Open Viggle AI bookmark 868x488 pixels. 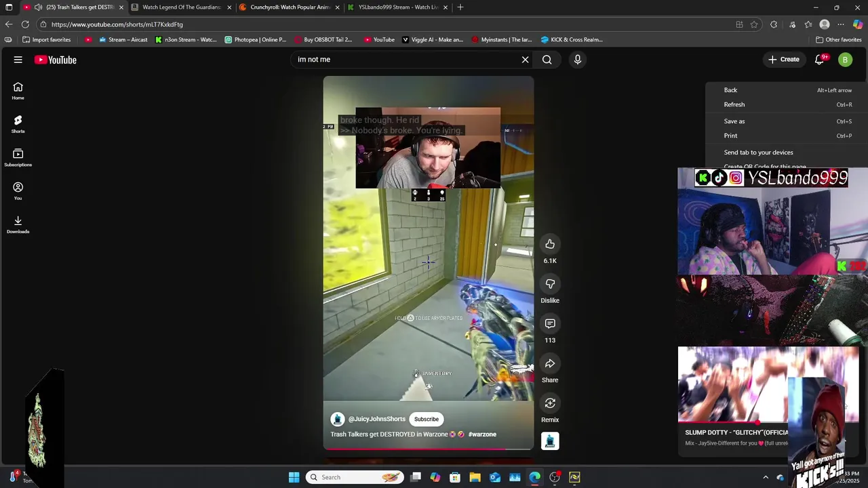(x=433, y=40)
